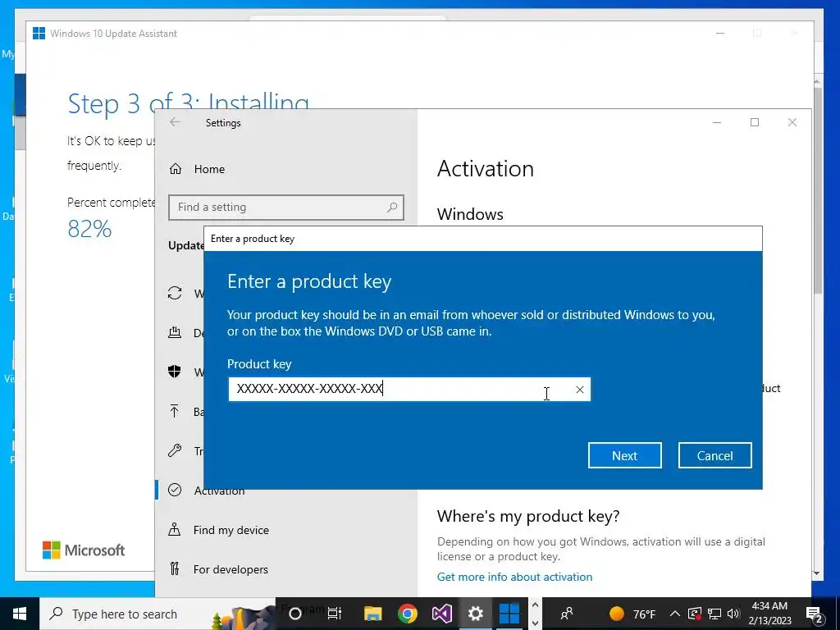Select Delivery Optimization icon in sidebar
This screenshot has width=840, height=630.
click(175, 332)
